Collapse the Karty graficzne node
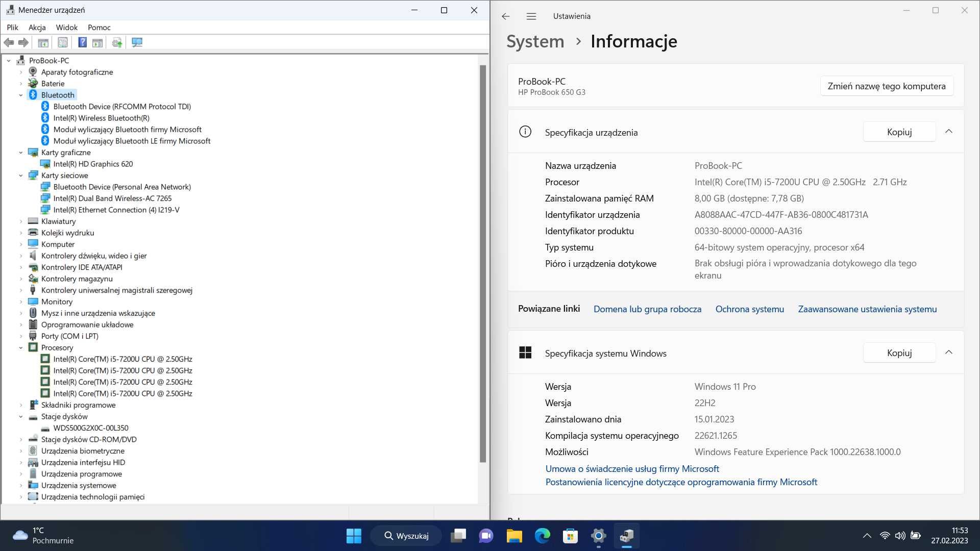Screen dimensions: 980x551 (21, 153)
